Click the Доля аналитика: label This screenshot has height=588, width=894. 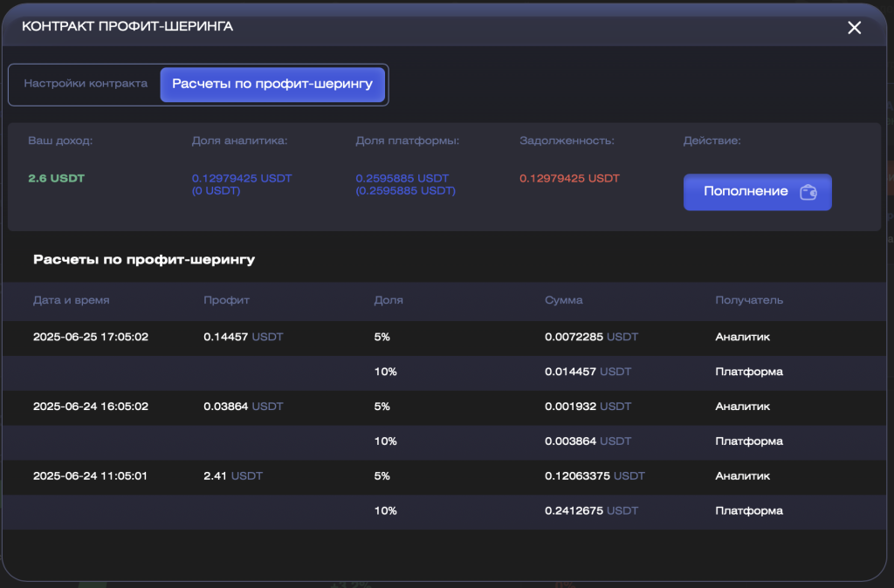[239, 140]
